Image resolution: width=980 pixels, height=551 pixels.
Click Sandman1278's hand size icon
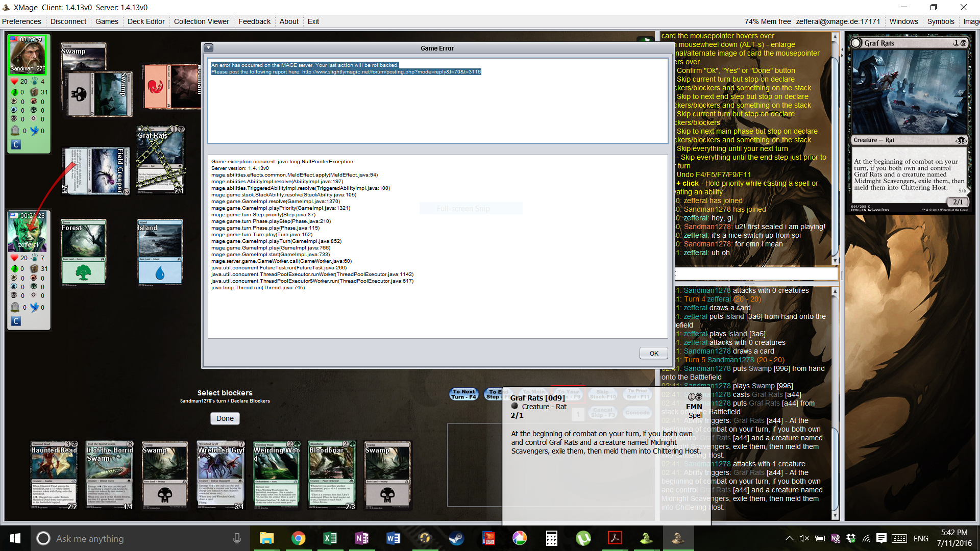click(x=34, y=81)
